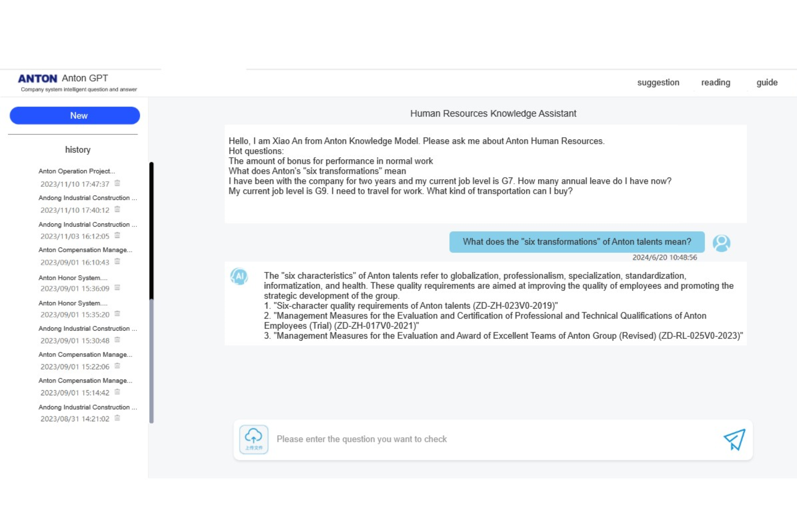The height and width of the screenshot is (532, 797).
Task: Open the Anton Operation Project history chat
Action: pyautogui.click(x=77, y=171)
